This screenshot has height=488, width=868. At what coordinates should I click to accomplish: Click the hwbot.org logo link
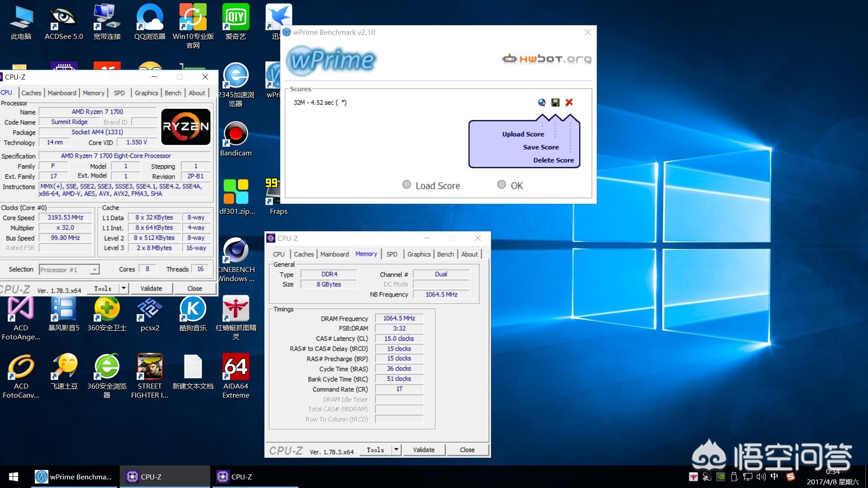[x=547, y=59]
